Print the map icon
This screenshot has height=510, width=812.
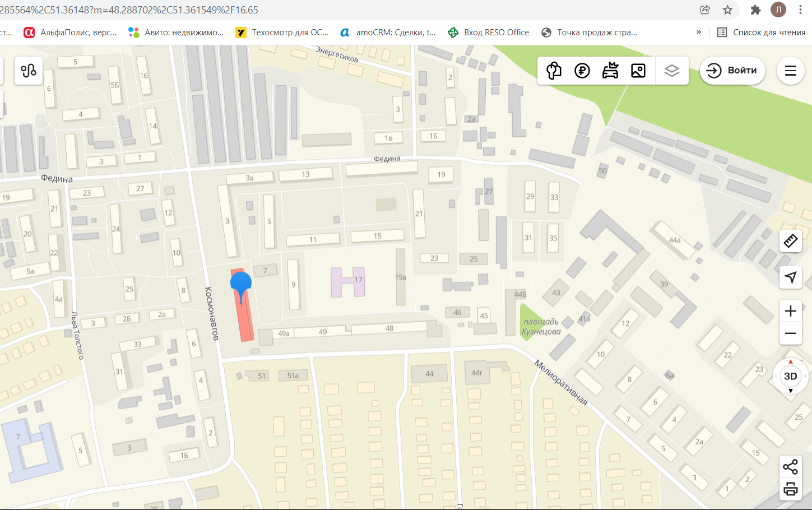[791, 489]
